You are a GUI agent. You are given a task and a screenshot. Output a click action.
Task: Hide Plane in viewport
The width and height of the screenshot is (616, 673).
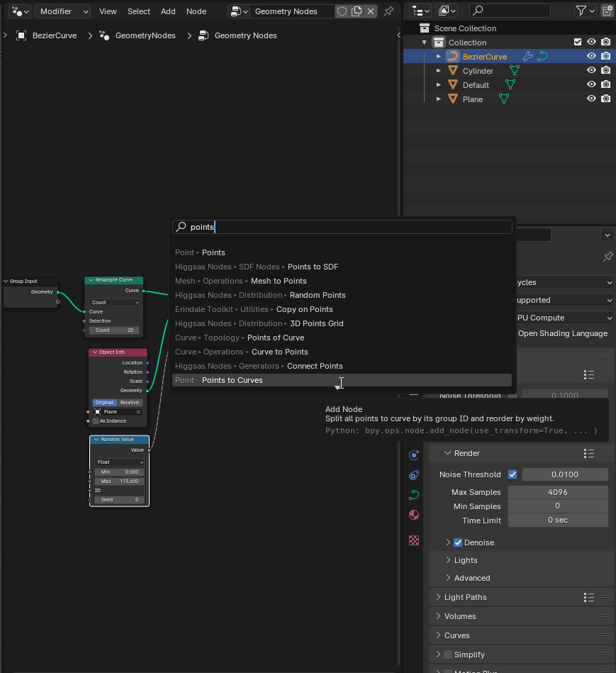point(592,99)
